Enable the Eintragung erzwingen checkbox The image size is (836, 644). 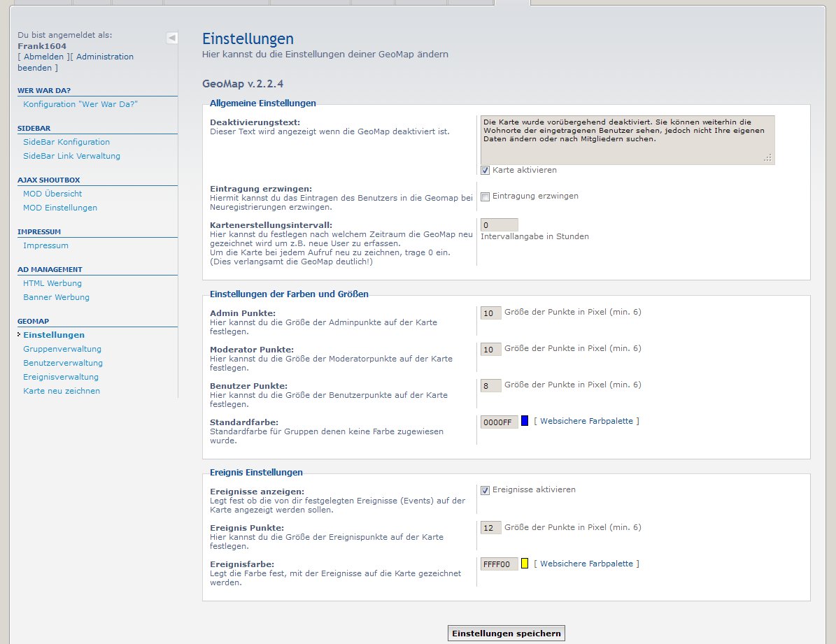click(485, 196)
